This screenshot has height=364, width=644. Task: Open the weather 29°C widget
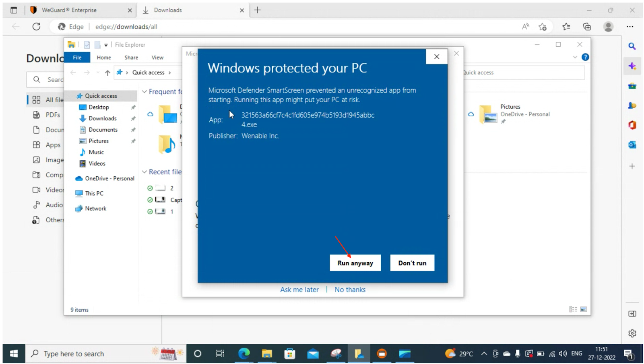[459, 354]
